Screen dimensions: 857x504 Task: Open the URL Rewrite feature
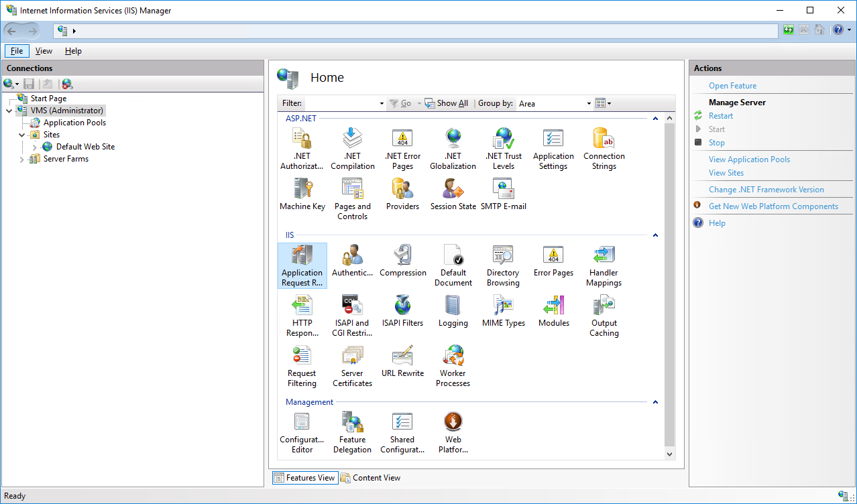[403, 361]
